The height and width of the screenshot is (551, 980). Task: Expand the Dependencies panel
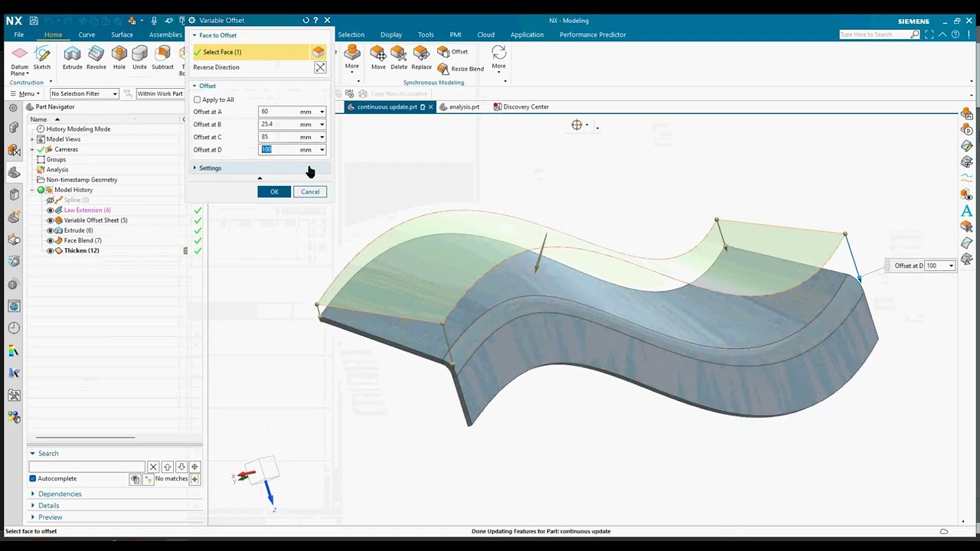[x=60, y=494]
